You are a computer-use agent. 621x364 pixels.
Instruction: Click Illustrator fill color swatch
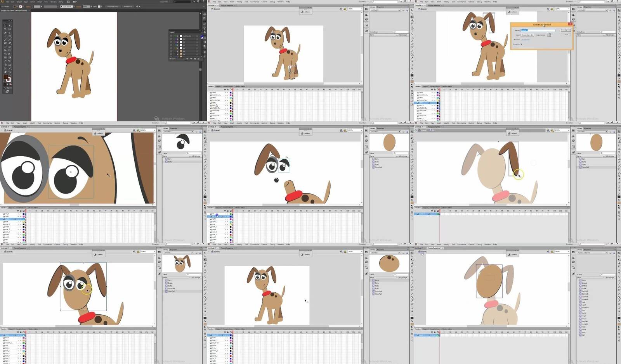point(5,76)
